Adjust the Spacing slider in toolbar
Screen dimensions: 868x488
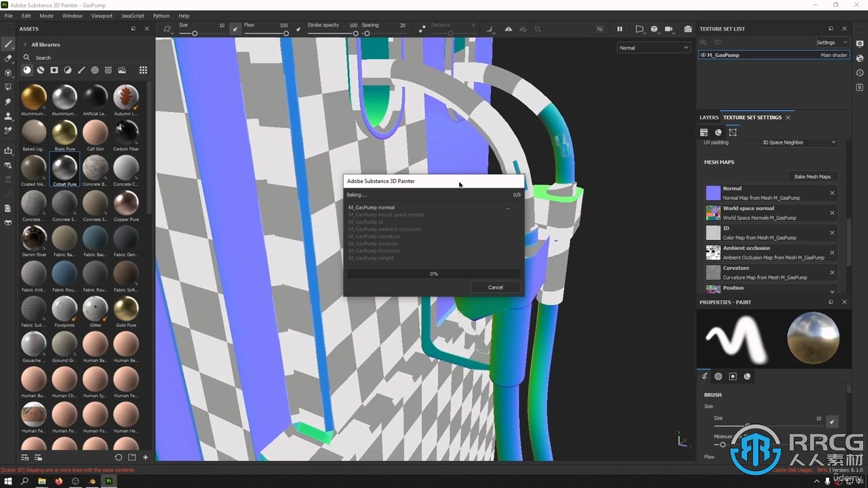[x=384, y=33]
